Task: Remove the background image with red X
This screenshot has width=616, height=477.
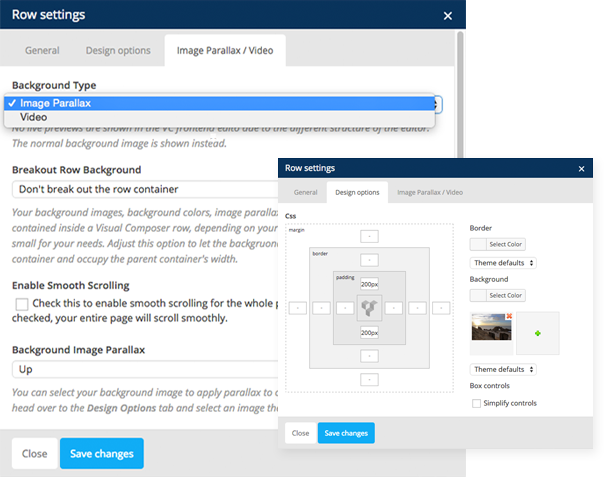Action: coord(509,316)
